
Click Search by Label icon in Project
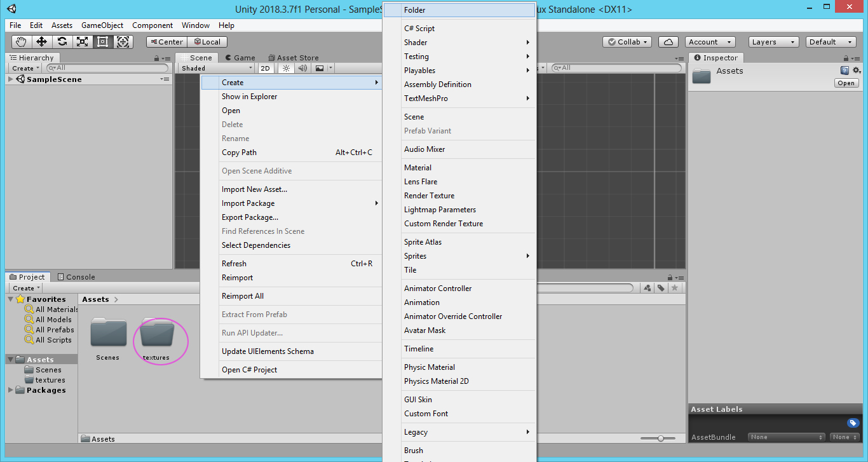[661, 288]
